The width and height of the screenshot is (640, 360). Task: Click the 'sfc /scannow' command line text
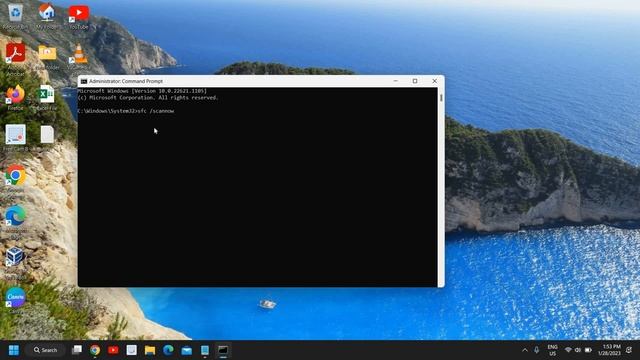click(x=156, y=111)
